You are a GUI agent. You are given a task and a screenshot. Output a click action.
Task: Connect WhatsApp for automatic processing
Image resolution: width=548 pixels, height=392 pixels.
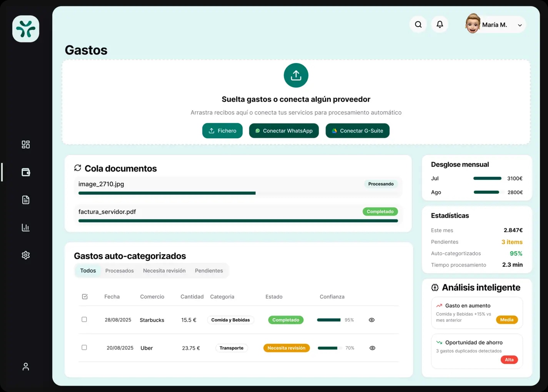[284, 130]
